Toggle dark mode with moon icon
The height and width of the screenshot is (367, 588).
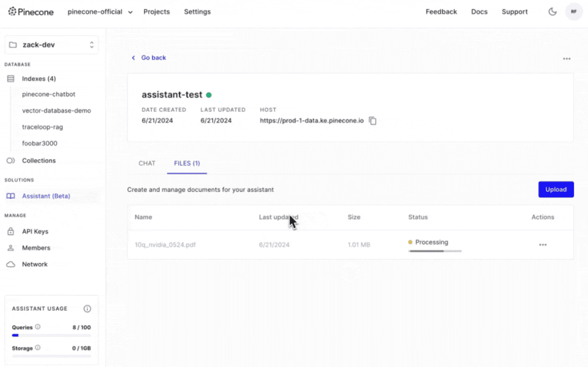[553, 12]
